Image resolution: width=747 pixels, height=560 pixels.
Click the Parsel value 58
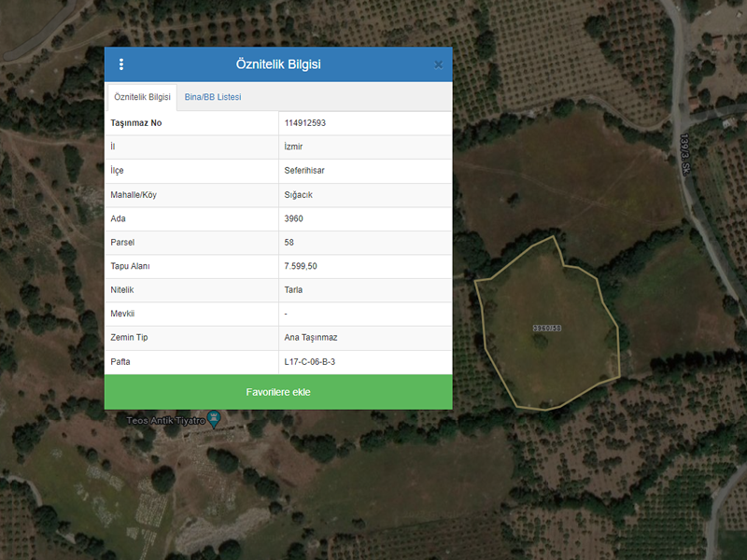click(289, 243)
